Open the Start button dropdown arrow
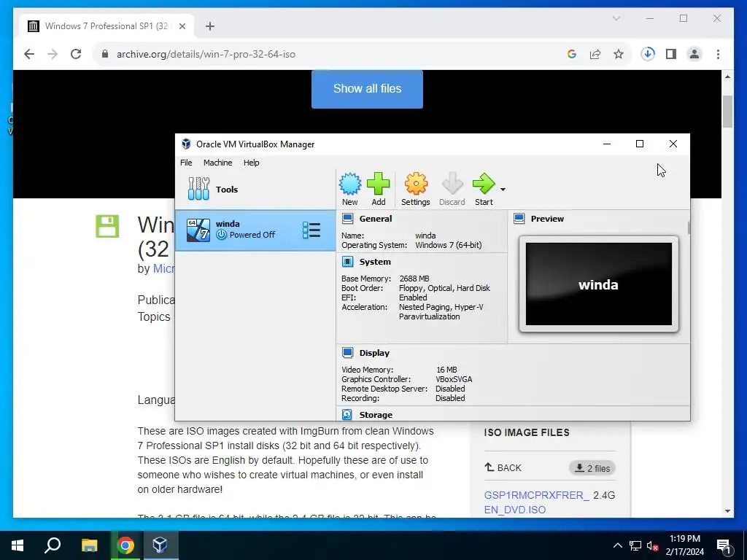This screenshot has height=560, width=747. [503, 190]
